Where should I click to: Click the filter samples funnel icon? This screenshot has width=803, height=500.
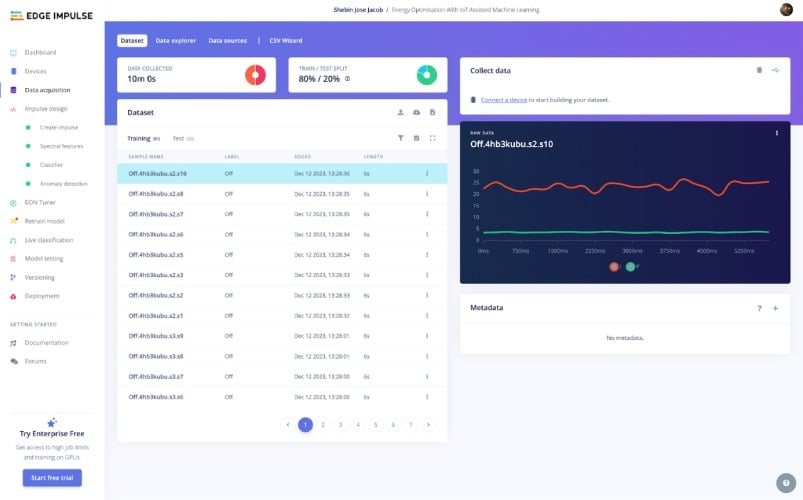(x=400, y=138)
